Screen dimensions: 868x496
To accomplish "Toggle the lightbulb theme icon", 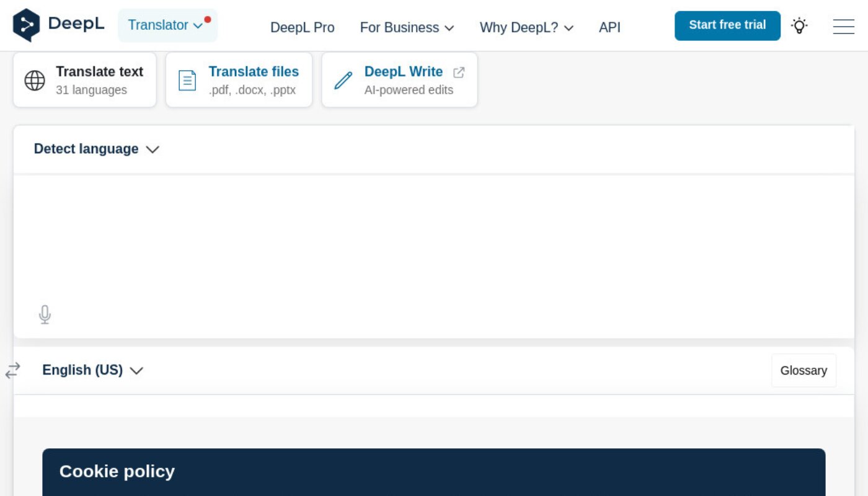I will pyautogui.click(x=799, y=25).
